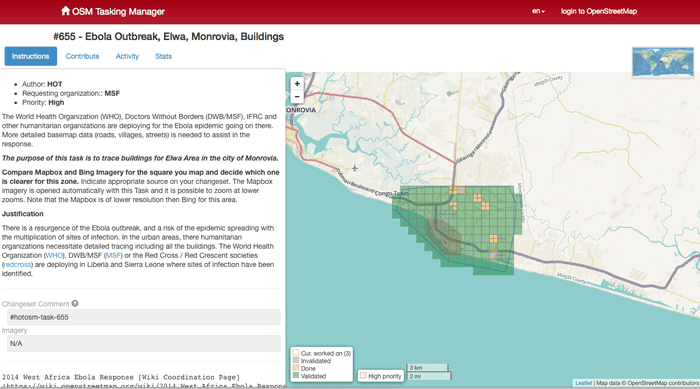Click the Invalidated legend swatch
Screen dimensions: 700x389
pyautogui.click(x=296, y=360)
